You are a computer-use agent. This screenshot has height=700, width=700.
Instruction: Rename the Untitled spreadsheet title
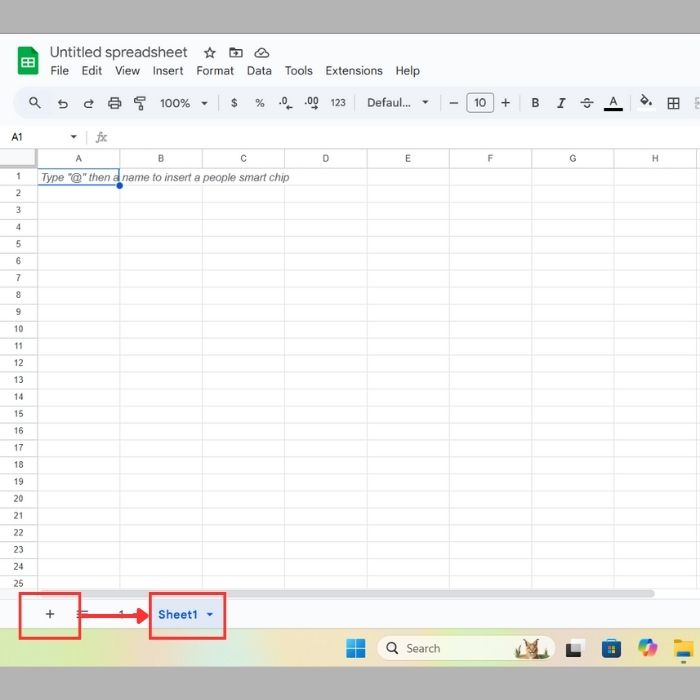point(118,52)
